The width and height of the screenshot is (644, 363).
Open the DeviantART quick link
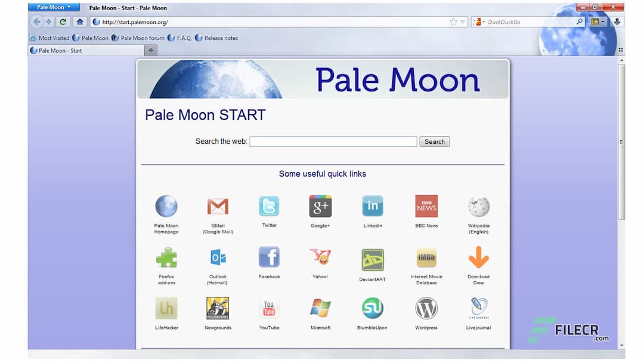point(372,258)
